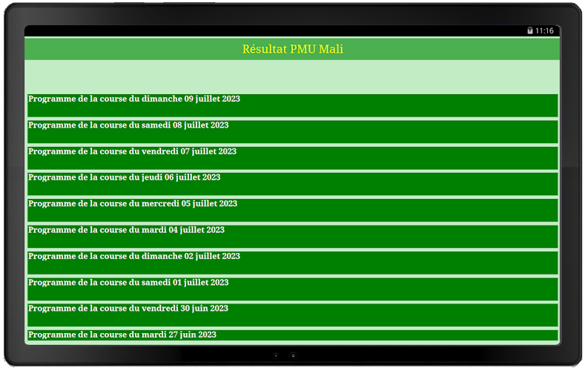
Task: Tap the 11:16 clock in status bar
Action: [x=544, y=30]
